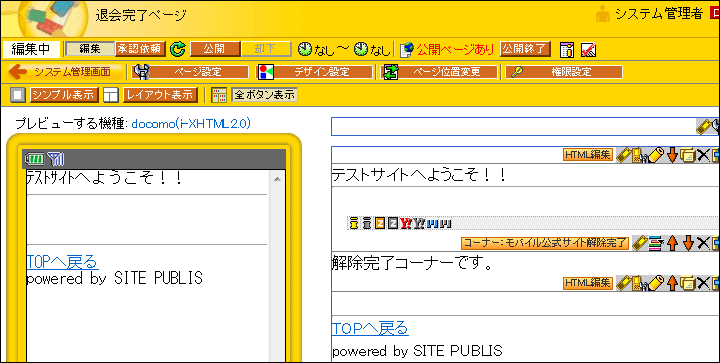The height and width of the screenshot is (363, 720).
Task: Click the delete X in the コーナー row
Action: 703,243
